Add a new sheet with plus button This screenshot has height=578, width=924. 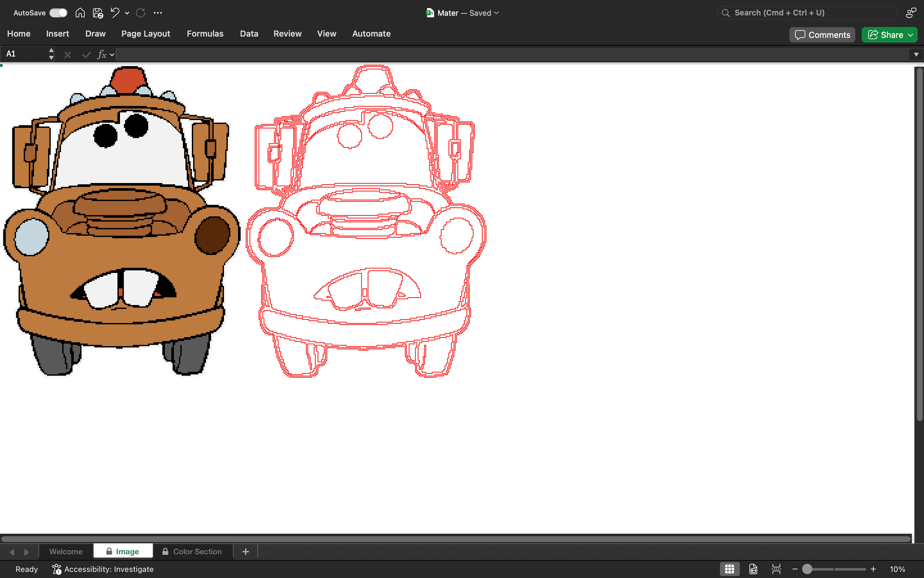[x=245, y=552]
